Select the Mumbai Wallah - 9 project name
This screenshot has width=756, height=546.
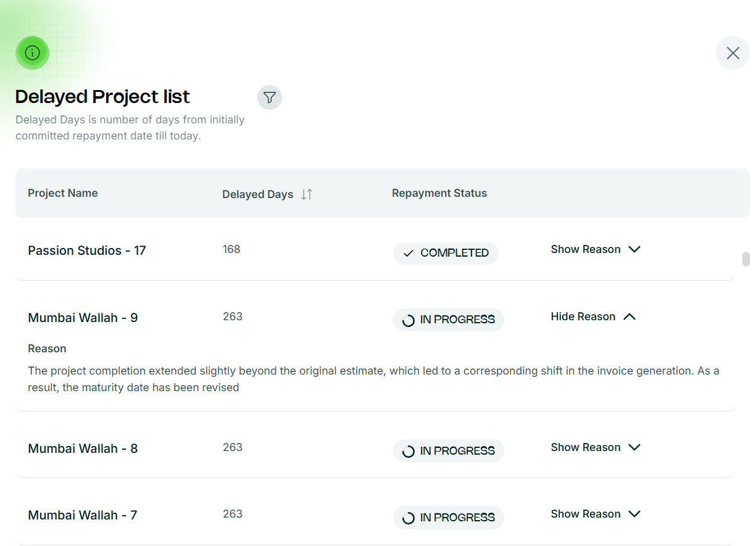(x=83, y=318)
